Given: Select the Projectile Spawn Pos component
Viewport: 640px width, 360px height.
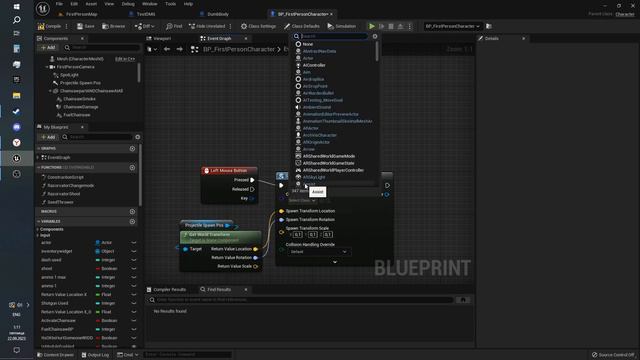Looking at the screenshot, I should [x=80, y=83].
